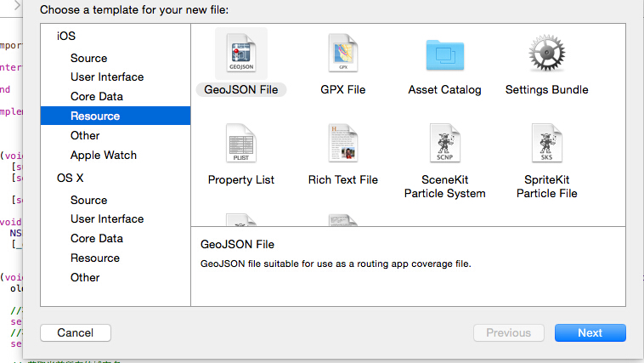The height and width of the screenshot is (363, 644).
Task: Pick the Asset Catalog folder icon
Action: tap(444, 54)
